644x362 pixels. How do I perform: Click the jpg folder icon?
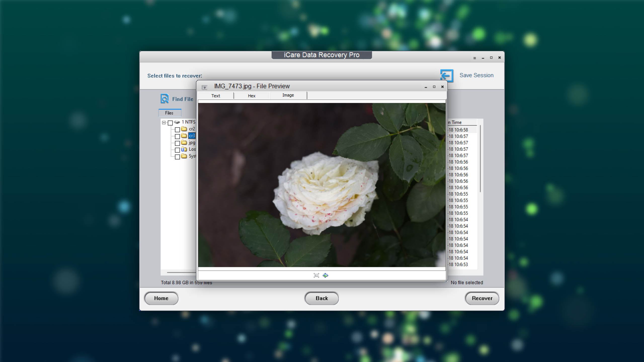point(184,142)
